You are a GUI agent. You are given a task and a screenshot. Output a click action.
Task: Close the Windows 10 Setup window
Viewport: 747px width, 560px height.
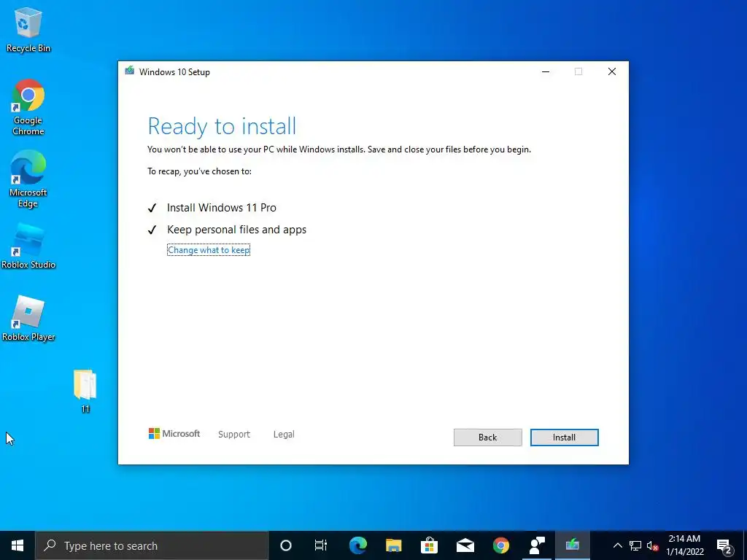pos(612,71)
